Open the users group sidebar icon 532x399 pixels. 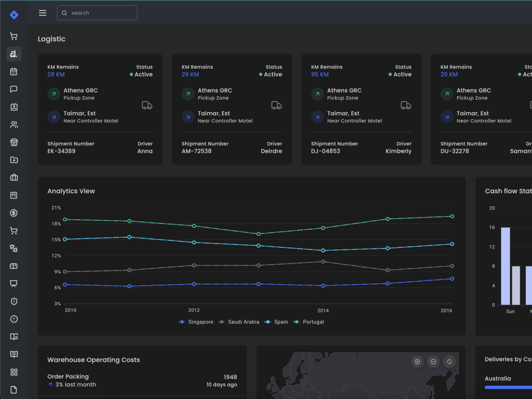tap(14, 124)
